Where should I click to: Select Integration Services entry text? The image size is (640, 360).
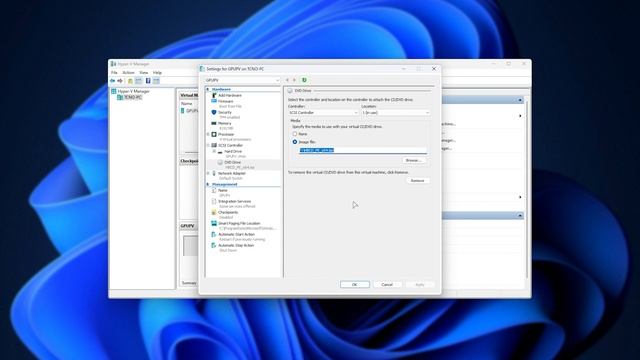point(235,201)
